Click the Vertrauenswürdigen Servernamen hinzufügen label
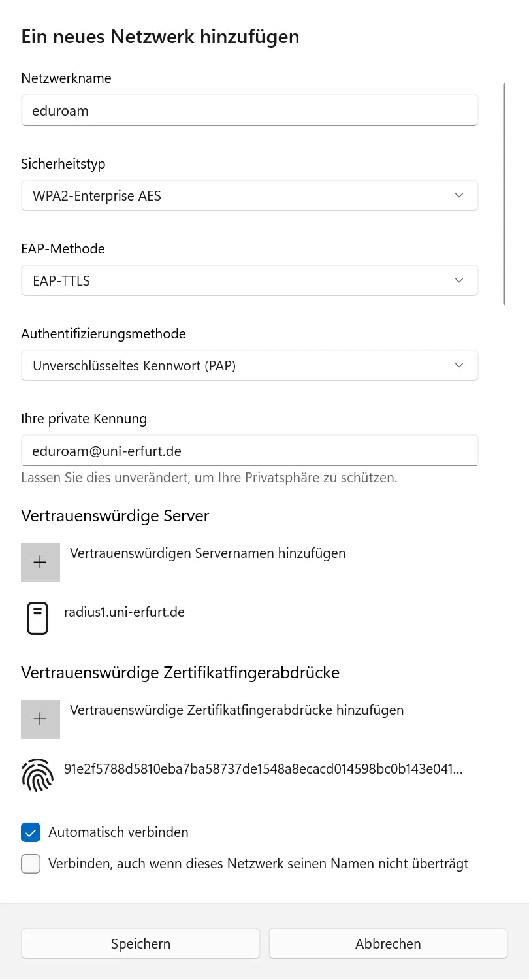529x980 pixels. tap(208, 553)
